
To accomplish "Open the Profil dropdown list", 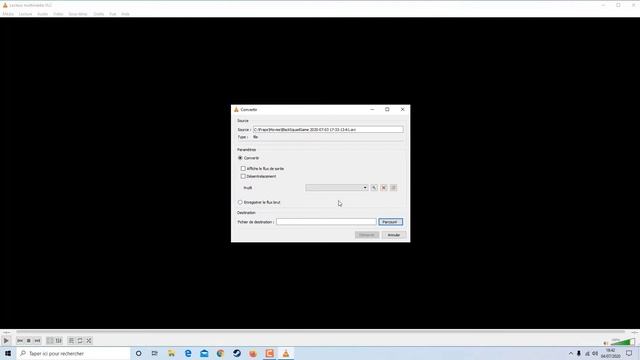I will coord(337,188).
